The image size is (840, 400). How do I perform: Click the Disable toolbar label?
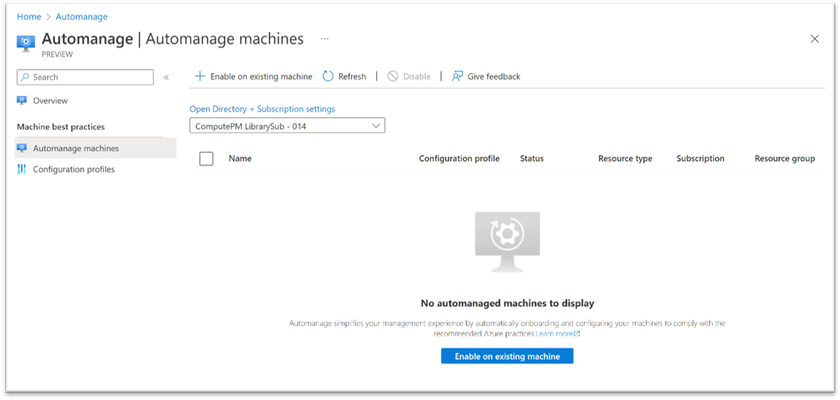[x=417, y=77]
